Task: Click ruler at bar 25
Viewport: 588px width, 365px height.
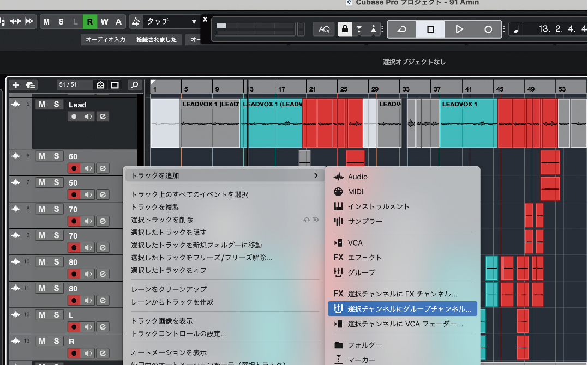Action: 344,89
